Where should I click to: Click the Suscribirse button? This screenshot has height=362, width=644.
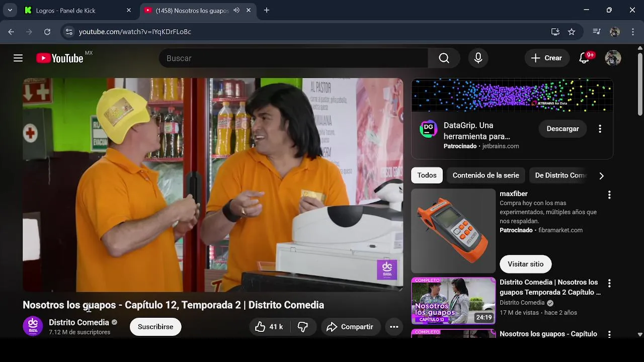[x=155, y=327]
